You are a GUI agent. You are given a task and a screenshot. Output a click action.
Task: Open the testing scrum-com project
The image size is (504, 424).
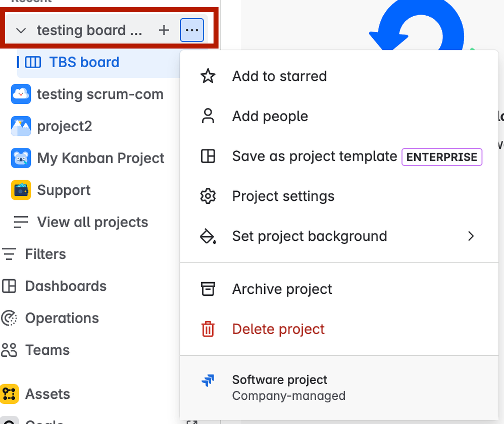pyautogui.click(x=100, y=94)
